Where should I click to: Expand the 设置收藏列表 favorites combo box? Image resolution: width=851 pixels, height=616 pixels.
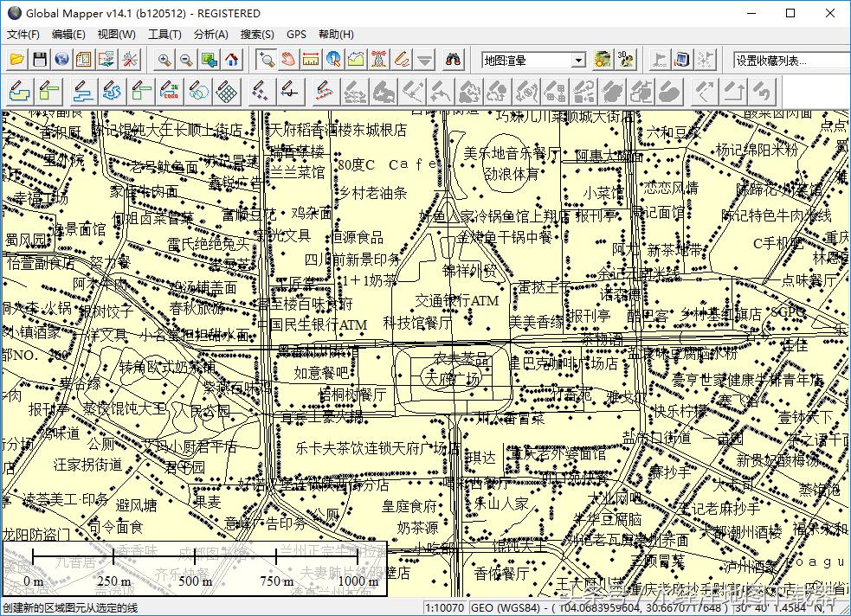pyautogui.click(x=792, y=61)
